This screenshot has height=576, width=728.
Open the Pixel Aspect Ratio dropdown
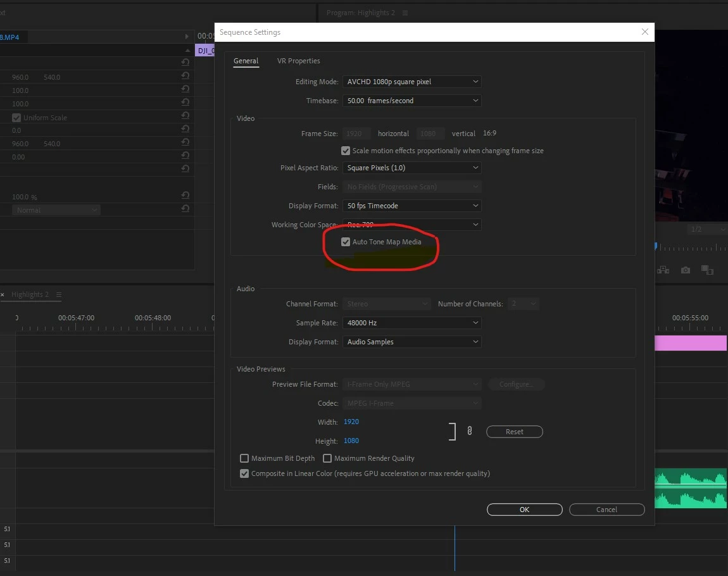(x=411, y=168)
